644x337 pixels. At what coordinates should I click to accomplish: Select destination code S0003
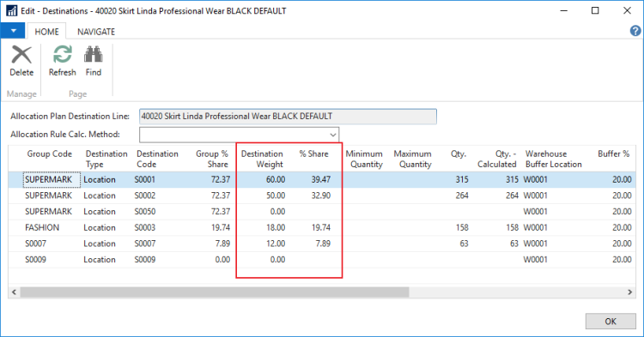coord(144,227)
